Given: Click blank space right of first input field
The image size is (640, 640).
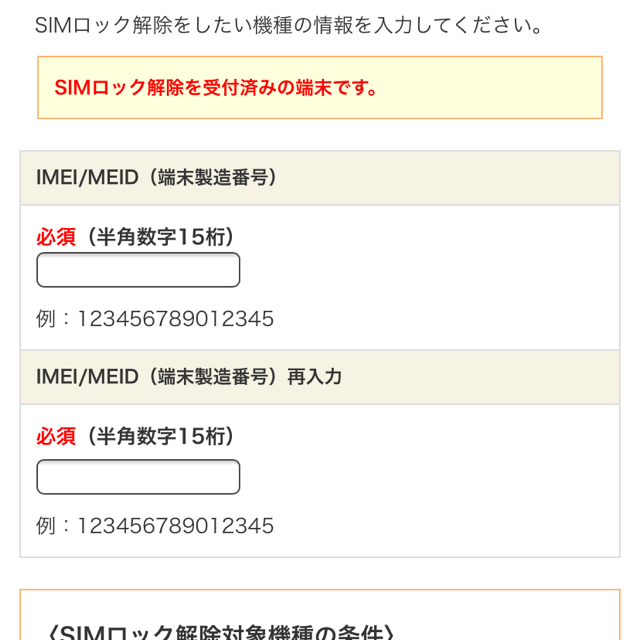Looking at the screenshot, I should click(429, 270).
